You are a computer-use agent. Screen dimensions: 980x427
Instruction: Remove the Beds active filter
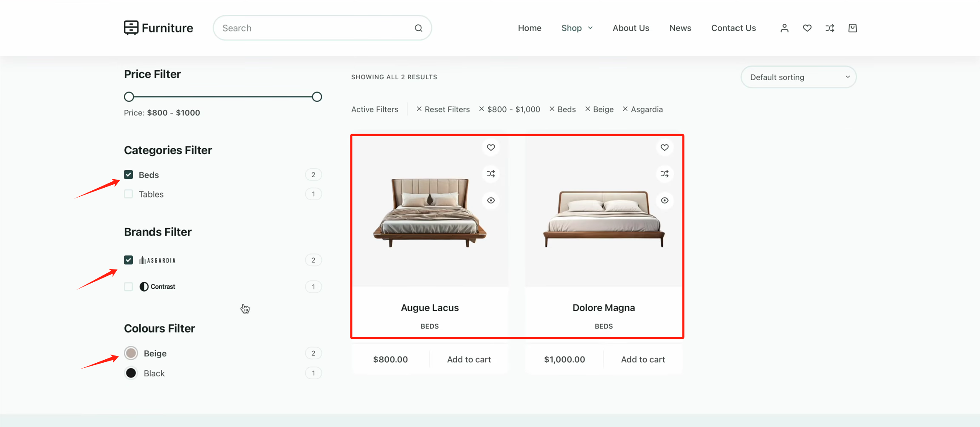click(x=562, y=109)
